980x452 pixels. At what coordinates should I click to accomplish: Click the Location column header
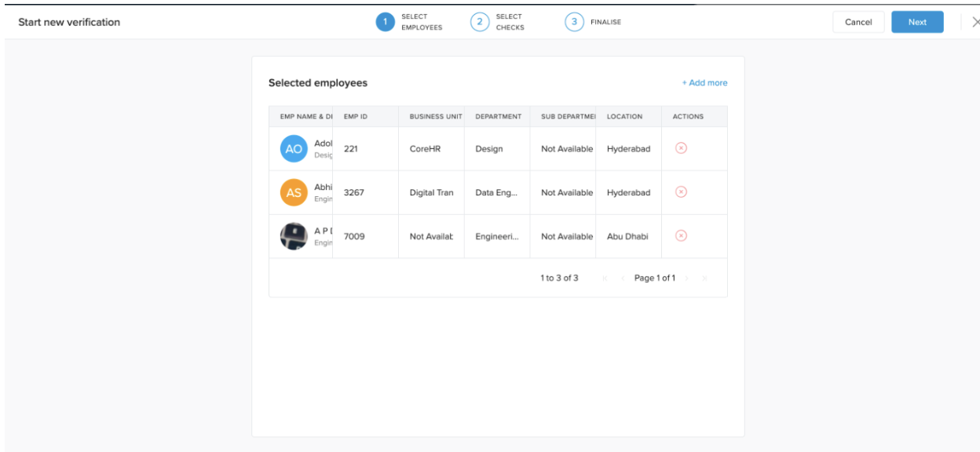[624, 117]
